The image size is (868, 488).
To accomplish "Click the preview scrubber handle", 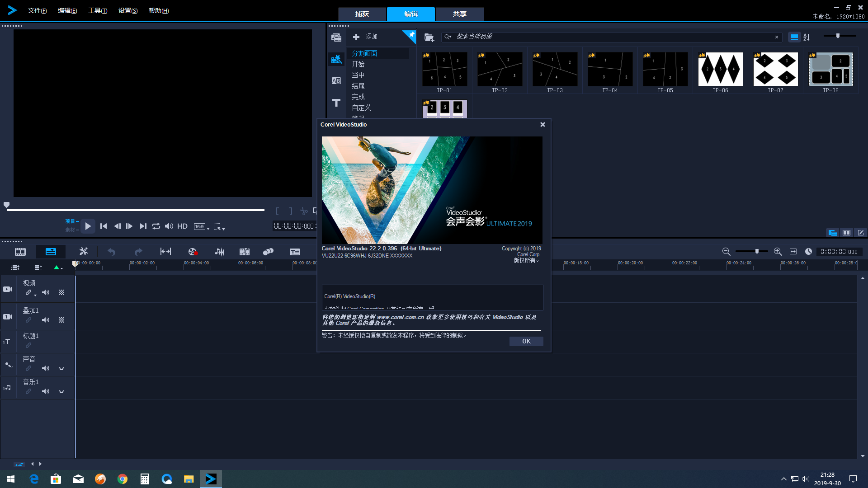I will pos(6,205).
